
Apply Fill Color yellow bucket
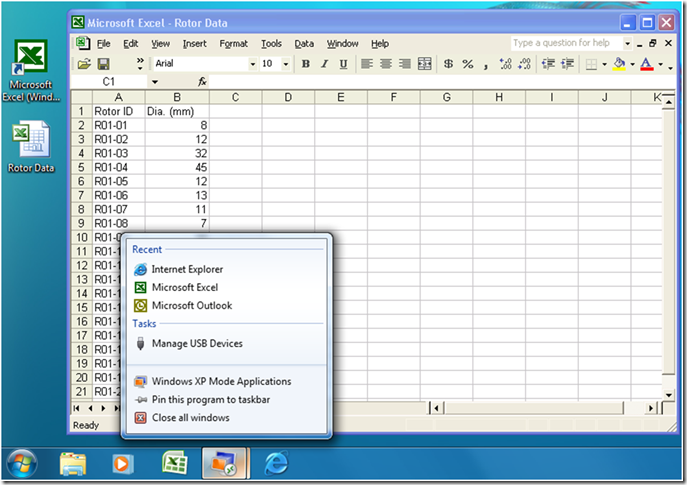coord(619,64)
